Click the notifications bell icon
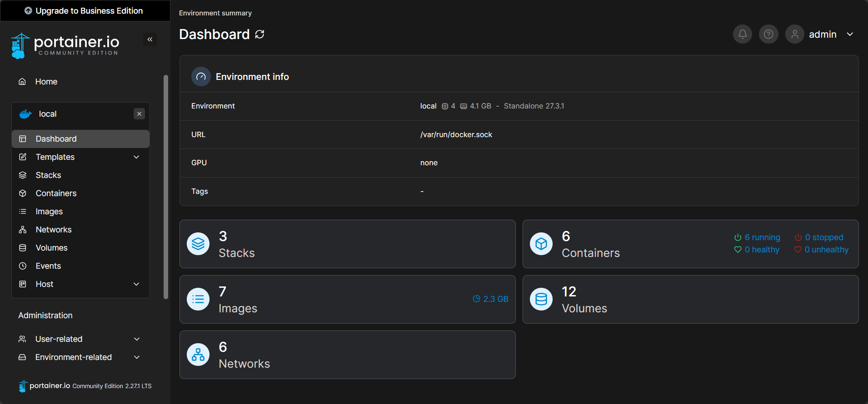The image size is (868, 404). tap(742, 34)
